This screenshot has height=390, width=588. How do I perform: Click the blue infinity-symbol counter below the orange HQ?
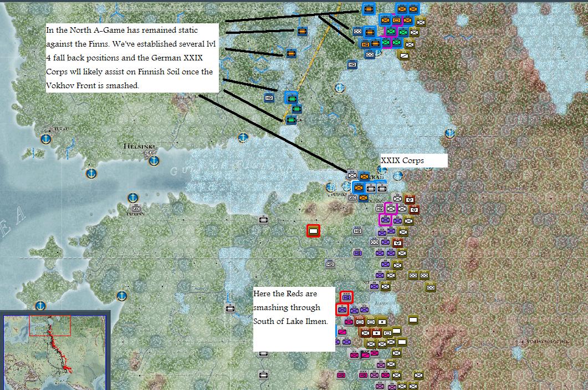[x=370, y=55]
